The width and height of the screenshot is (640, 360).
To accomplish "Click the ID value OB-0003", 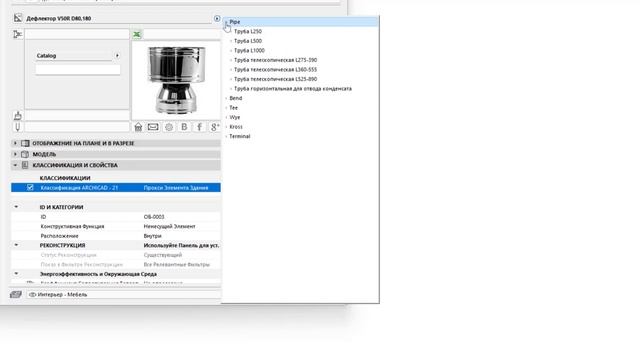I will point(154,217).
